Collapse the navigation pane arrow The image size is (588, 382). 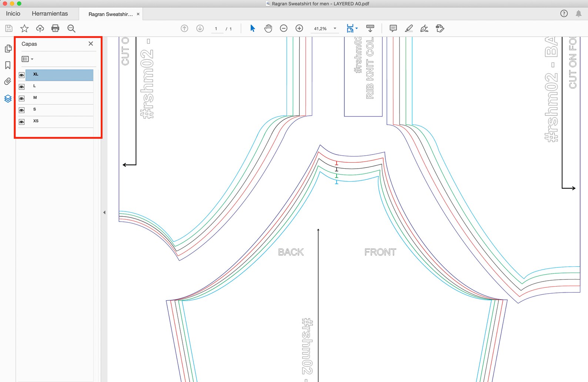point(104,212)
